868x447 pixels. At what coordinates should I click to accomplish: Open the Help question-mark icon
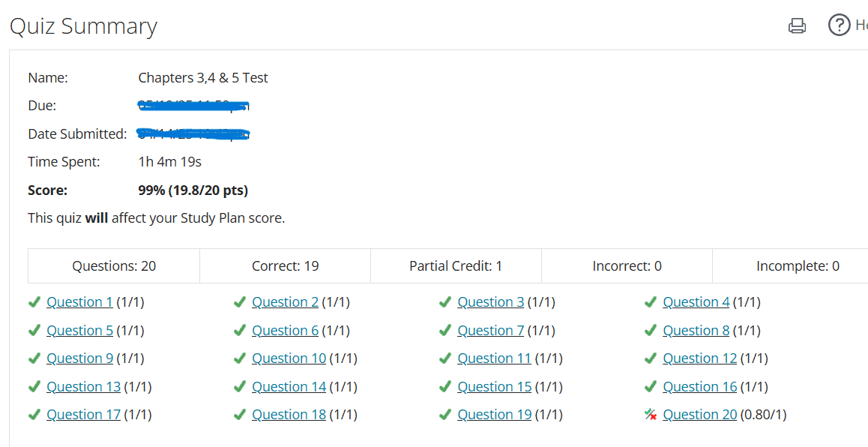[x=839, y=25]
